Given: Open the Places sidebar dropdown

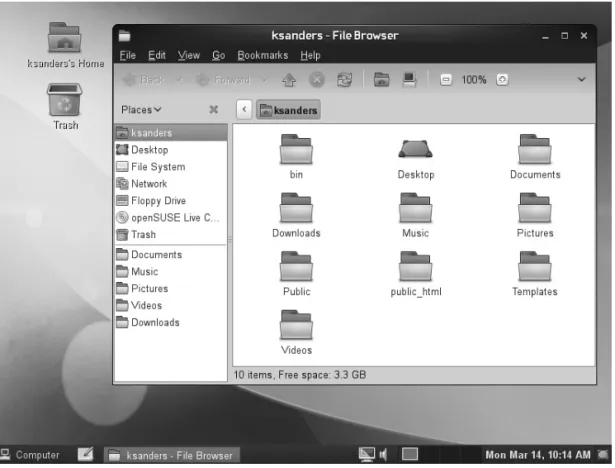Looking at the screenshot, I should click(x=141, y=110).
